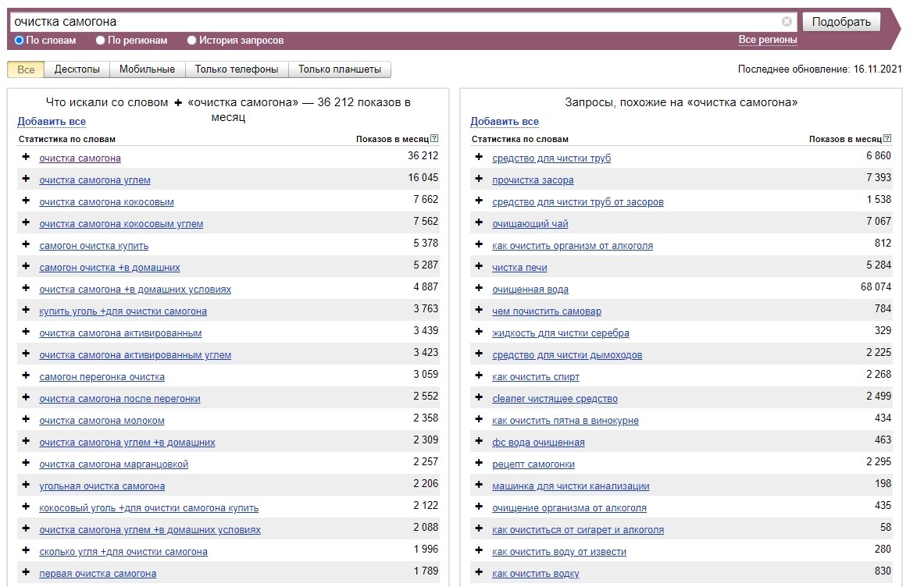Open help icon next to right 'Показов в месяц'
Screen dimensions: 924x587
887,138
